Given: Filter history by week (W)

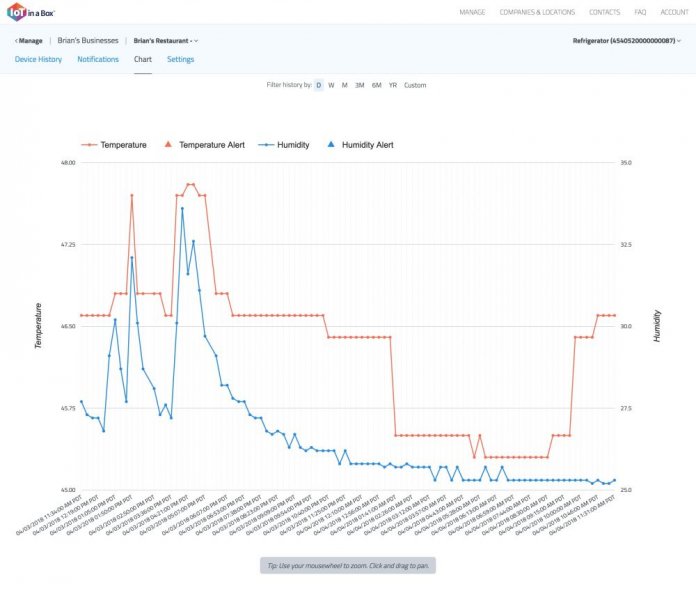Looking at the screenshot, I should coord(331,85).
